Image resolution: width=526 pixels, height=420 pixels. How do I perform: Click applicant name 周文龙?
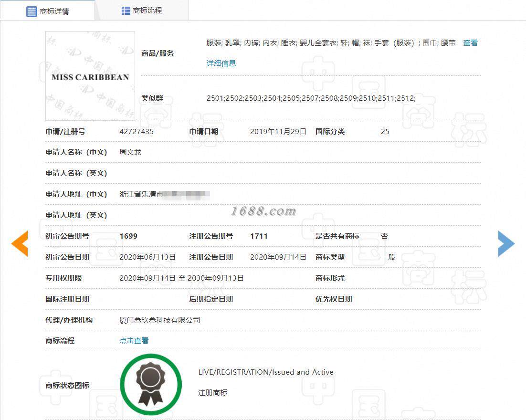pos(130,152)
